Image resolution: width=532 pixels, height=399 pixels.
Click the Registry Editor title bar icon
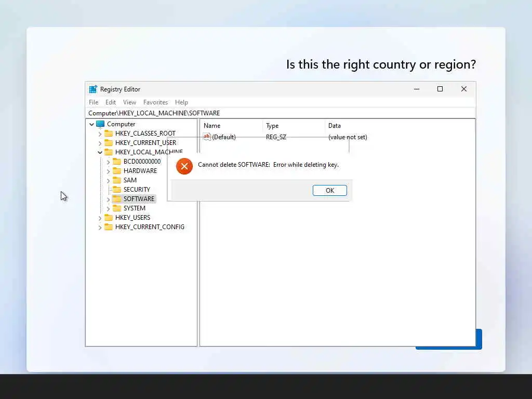93,89
